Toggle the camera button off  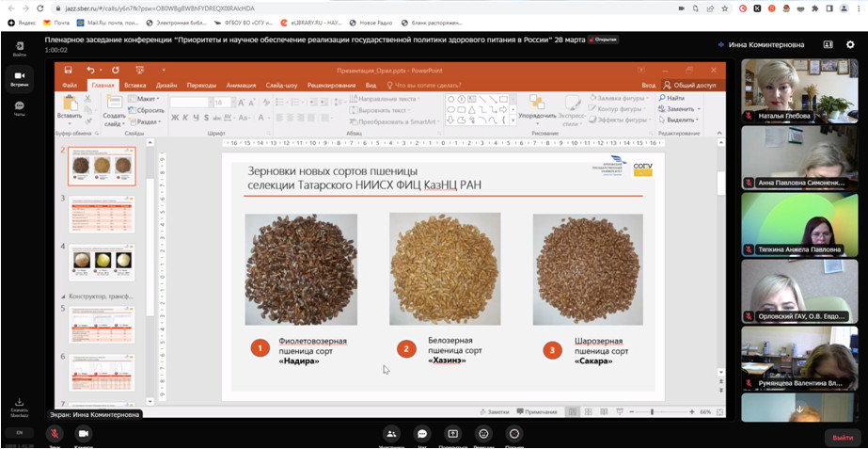(x=84, y=434)
